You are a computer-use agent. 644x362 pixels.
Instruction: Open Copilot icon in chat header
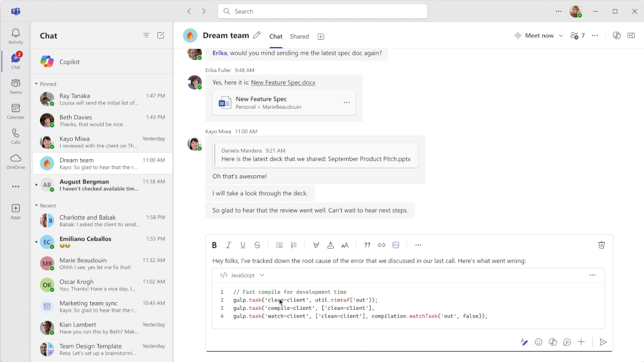[616, 35]
